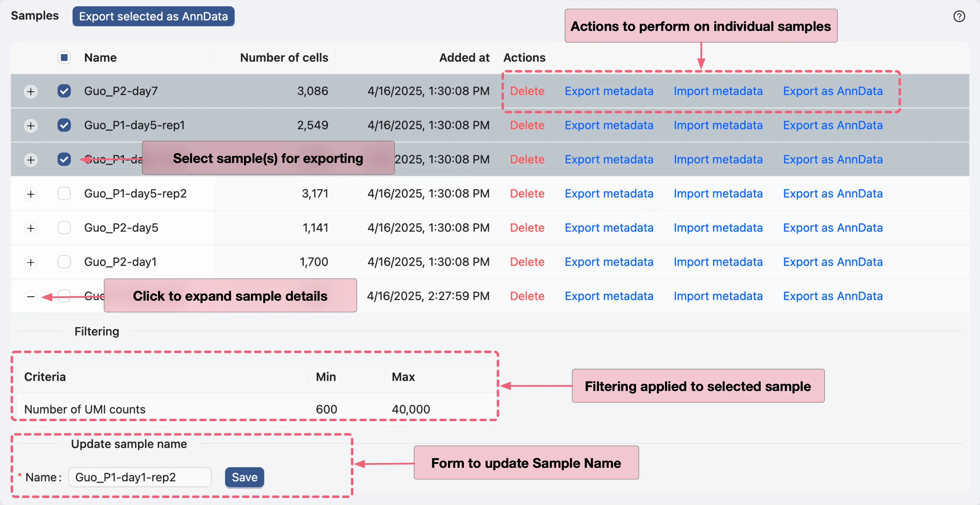Expand the Guo_P2-day5 row plus icon
Image resolution: width=980 pixels, height=505 pixels.
pyautogui.click(x=31, y=228)
